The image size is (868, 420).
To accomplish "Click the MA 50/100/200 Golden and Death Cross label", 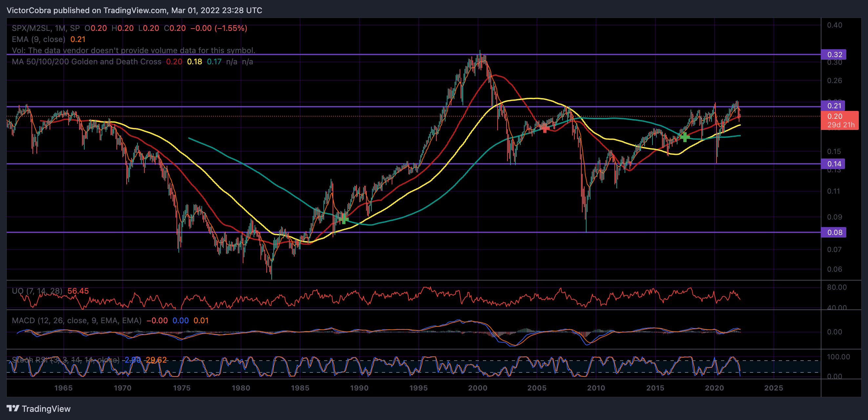I will tap(87, 62).
